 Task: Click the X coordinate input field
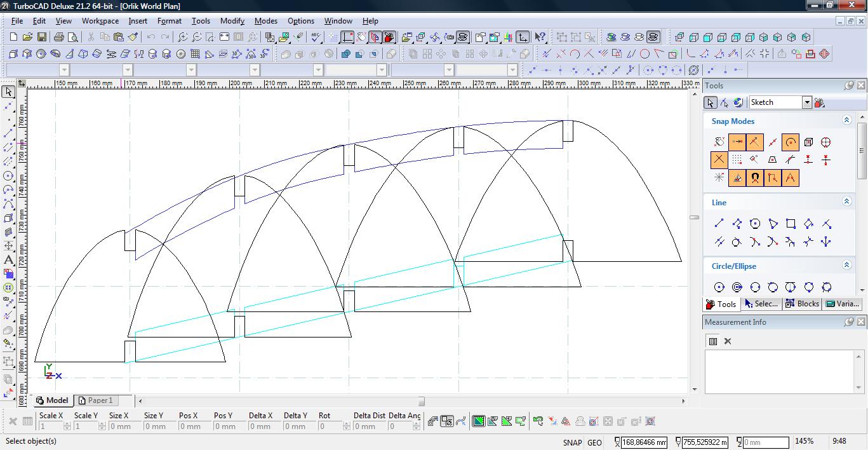643,442
